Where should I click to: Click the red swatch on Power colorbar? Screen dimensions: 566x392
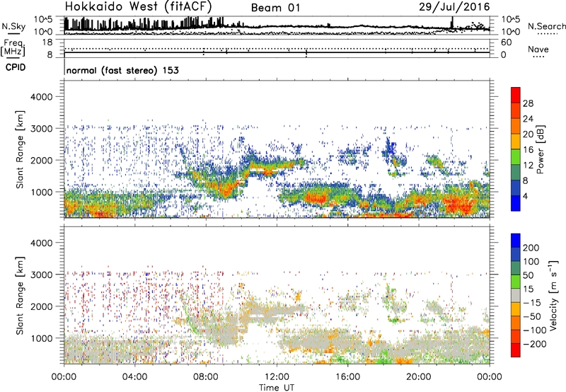pos(516,95)
